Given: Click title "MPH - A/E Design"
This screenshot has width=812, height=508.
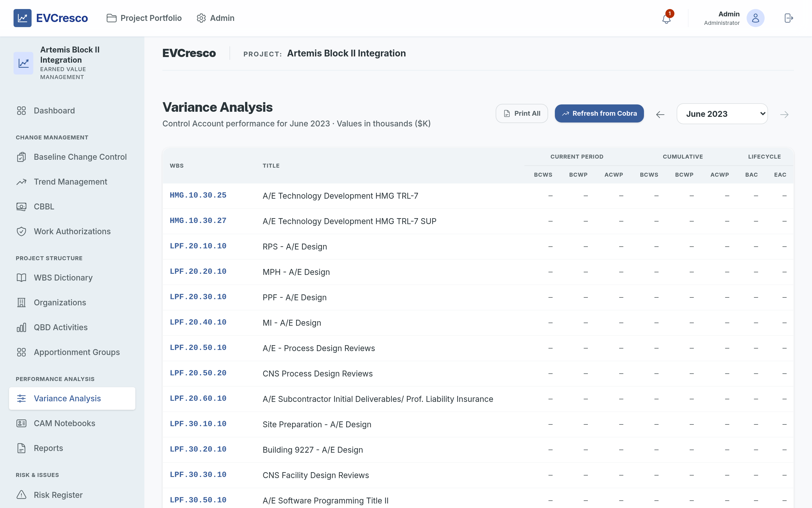Looking at the screenshot, I should [x=296, y=272].
